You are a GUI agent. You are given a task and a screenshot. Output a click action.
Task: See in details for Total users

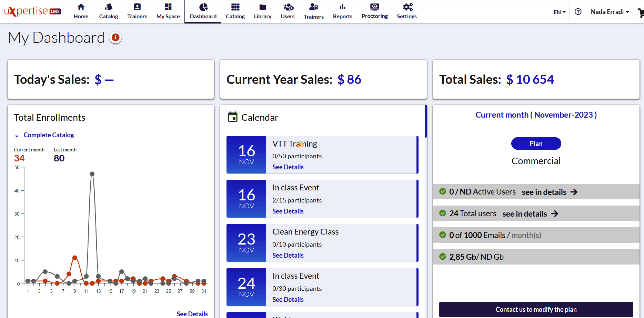click(525, 214)
